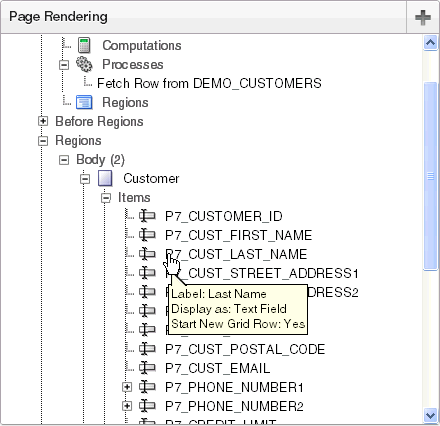
Task: Open the P7_CUST_LAST_NAME item
Action: (x=236, y=254)
